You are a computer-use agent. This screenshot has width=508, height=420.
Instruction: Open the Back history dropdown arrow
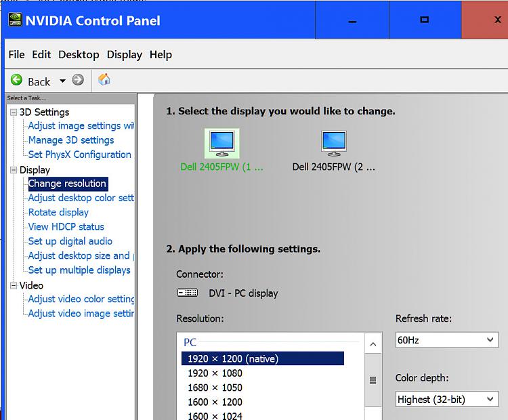pyautogui.click(x=62, y=81)
